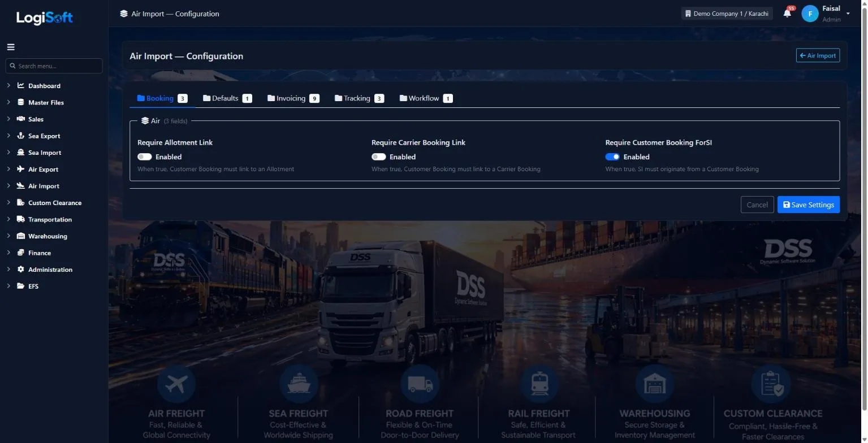Click the Transportation truck icon
The width and height of the screenshot is (868, 443).
coord(21,219)
